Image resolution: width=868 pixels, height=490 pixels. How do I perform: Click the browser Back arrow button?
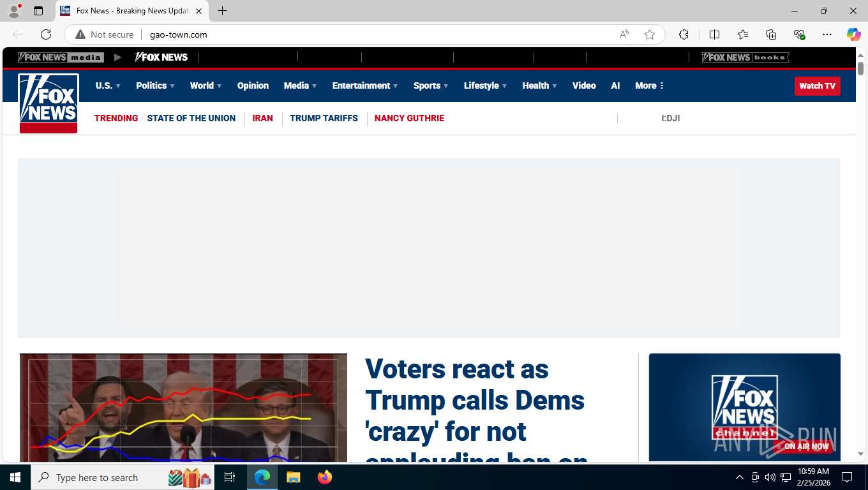pos(18,34)
